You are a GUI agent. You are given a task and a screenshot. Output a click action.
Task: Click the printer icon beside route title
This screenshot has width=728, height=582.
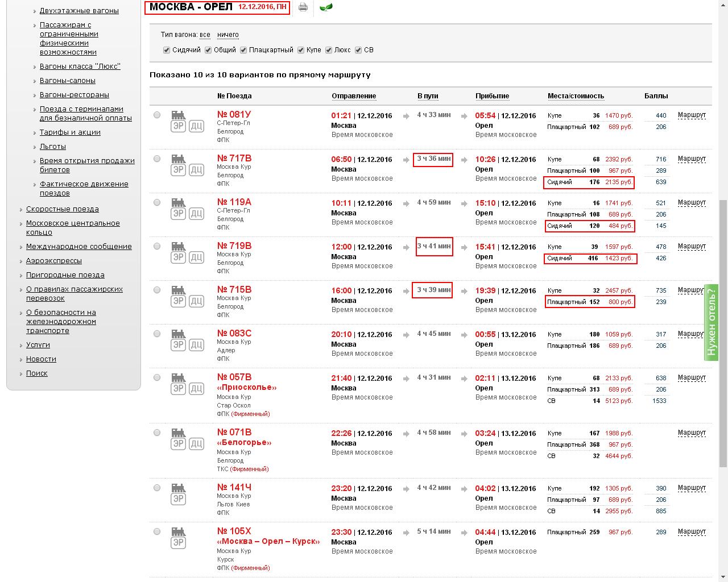[x=303, y=7]
